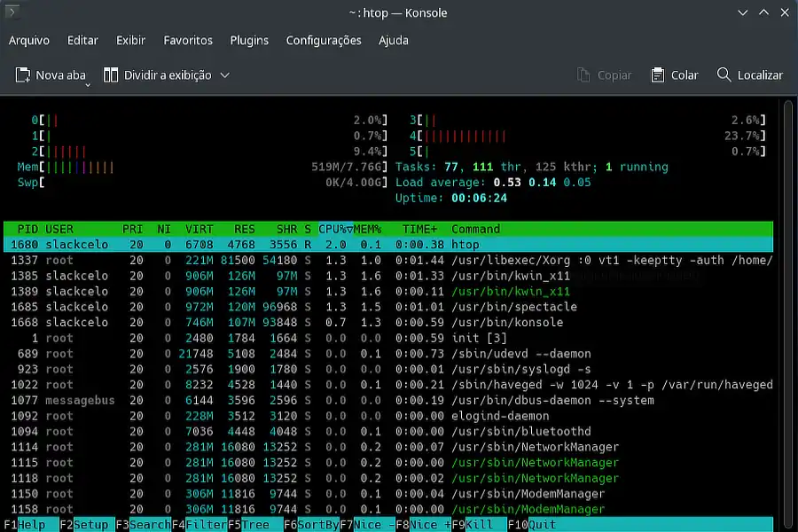Click the Nova aba new tab icon
Image resolution: width=798 pixels, height=532 pixels.
23,75
